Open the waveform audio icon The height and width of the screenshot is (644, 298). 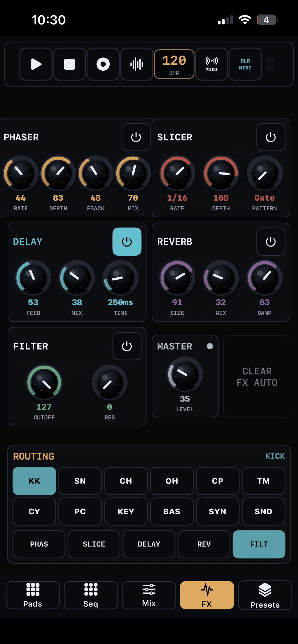[137, 64]
